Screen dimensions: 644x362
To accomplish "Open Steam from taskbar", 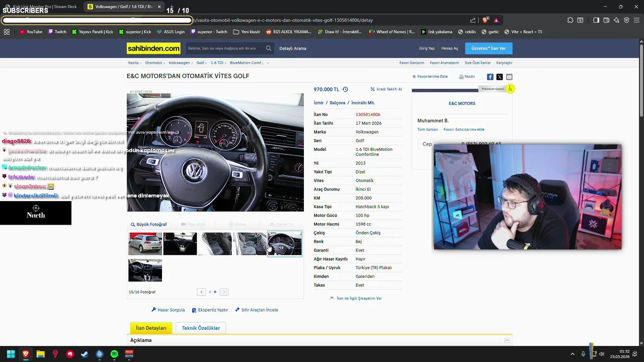I will click(x=85, y=354).
